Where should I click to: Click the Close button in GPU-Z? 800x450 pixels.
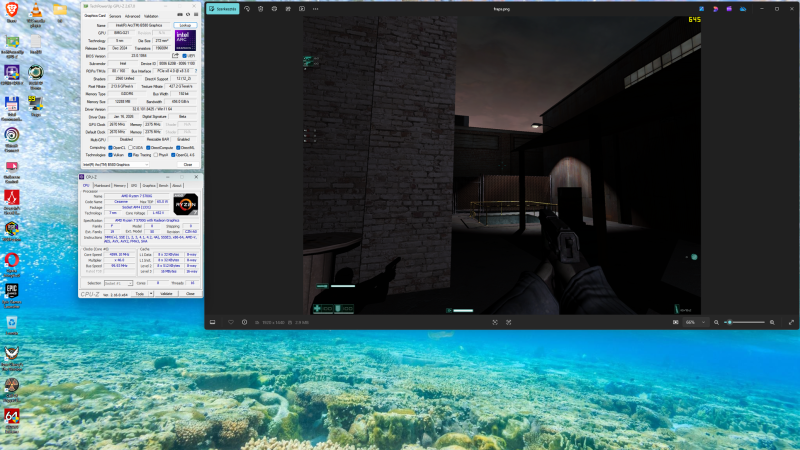[x=188, y=165]
